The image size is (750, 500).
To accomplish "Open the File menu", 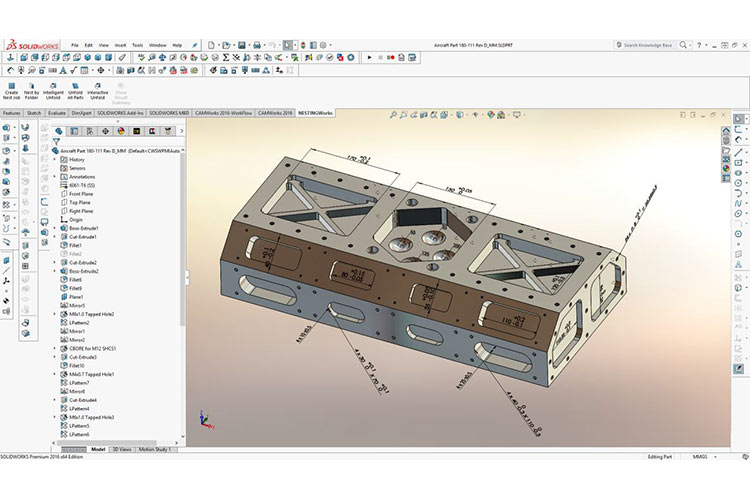I will (x=75, y=45).
